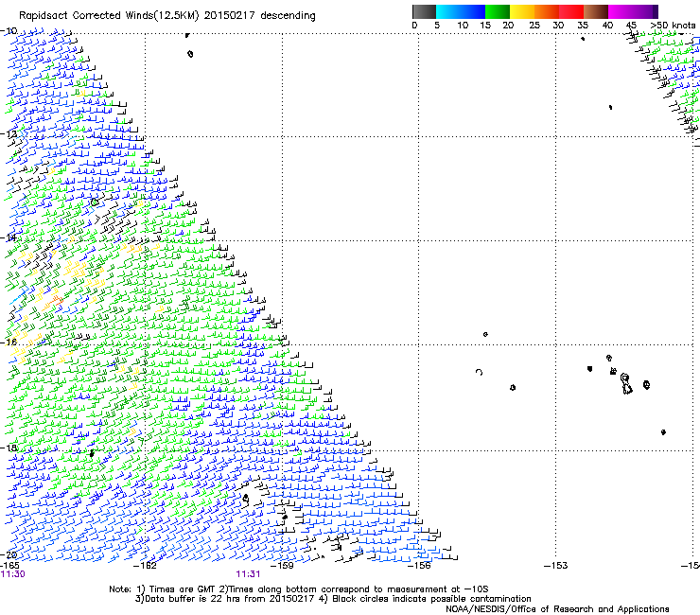Select the '-14' latitude axis label
The height and width of the screenshot is (615, 700).
9,237
